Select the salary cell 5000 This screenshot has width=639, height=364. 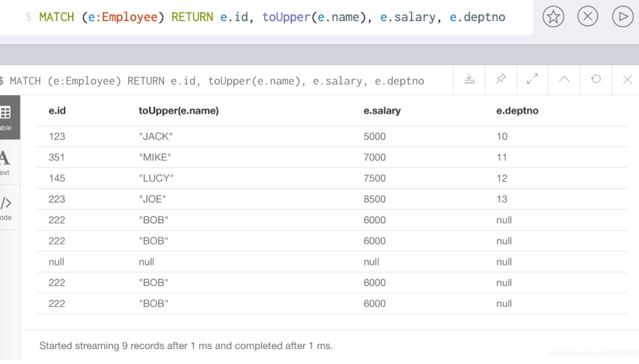(x=374, y=137)
